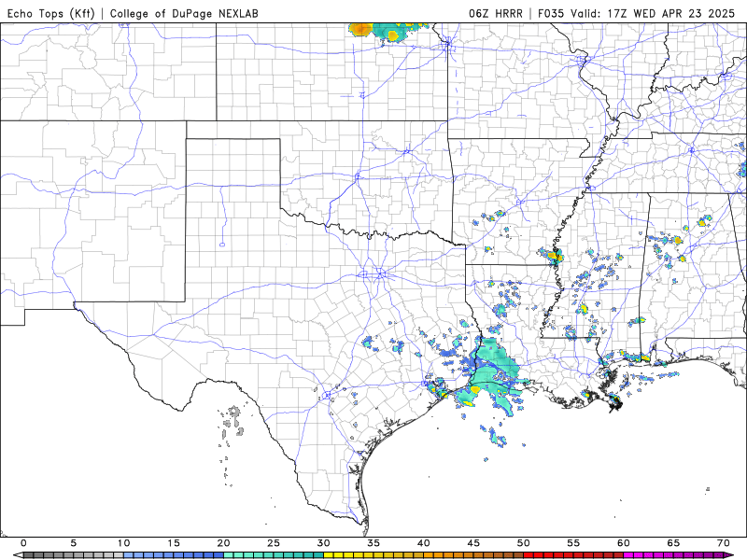Click the "06Z HRRR" model run label
747x560 pixels.
(496, 13)
